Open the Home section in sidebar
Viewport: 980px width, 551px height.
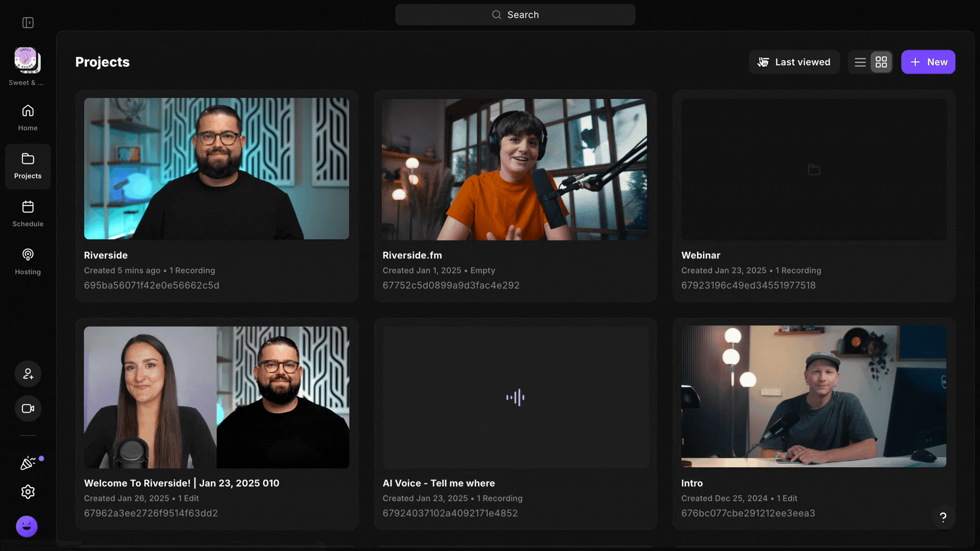tap(28, 117)
